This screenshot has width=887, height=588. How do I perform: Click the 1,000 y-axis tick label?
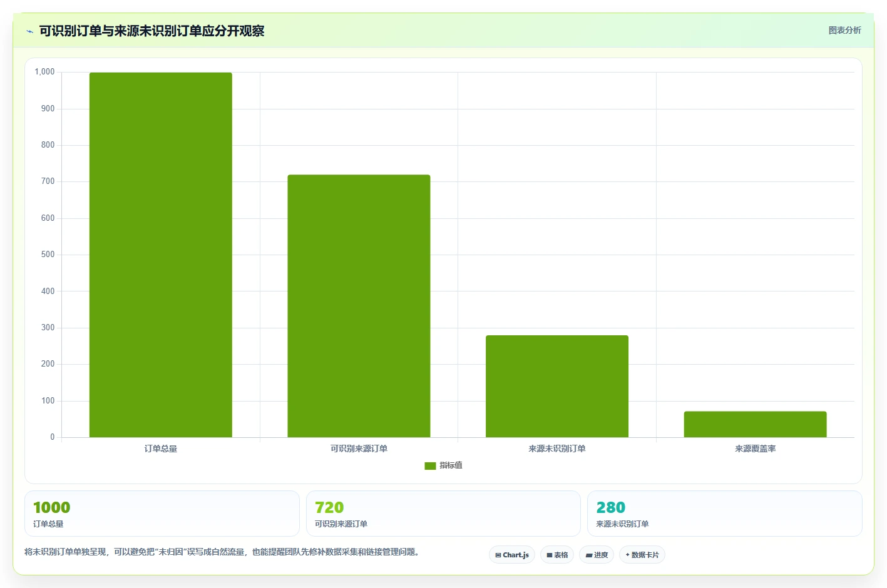pos(44,72)
